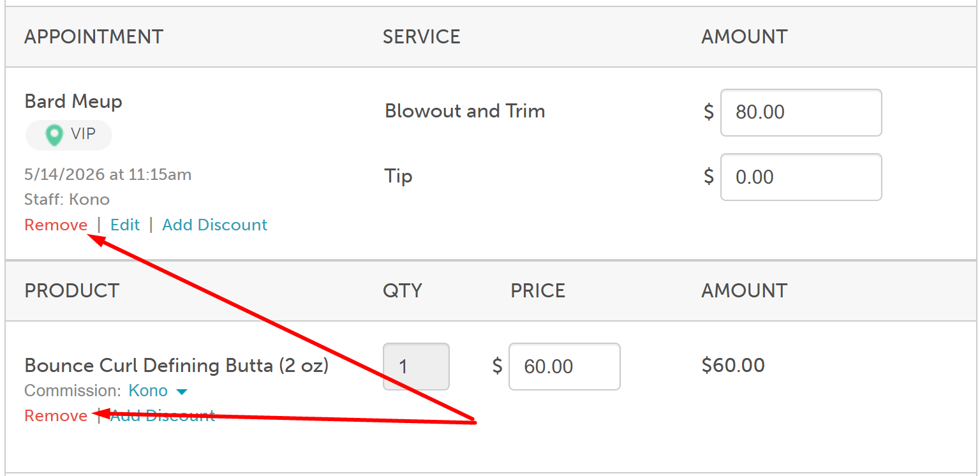Screen dimensions: 980x476
Task: Click the VIP badge label
Action: [x=69, y=135]
